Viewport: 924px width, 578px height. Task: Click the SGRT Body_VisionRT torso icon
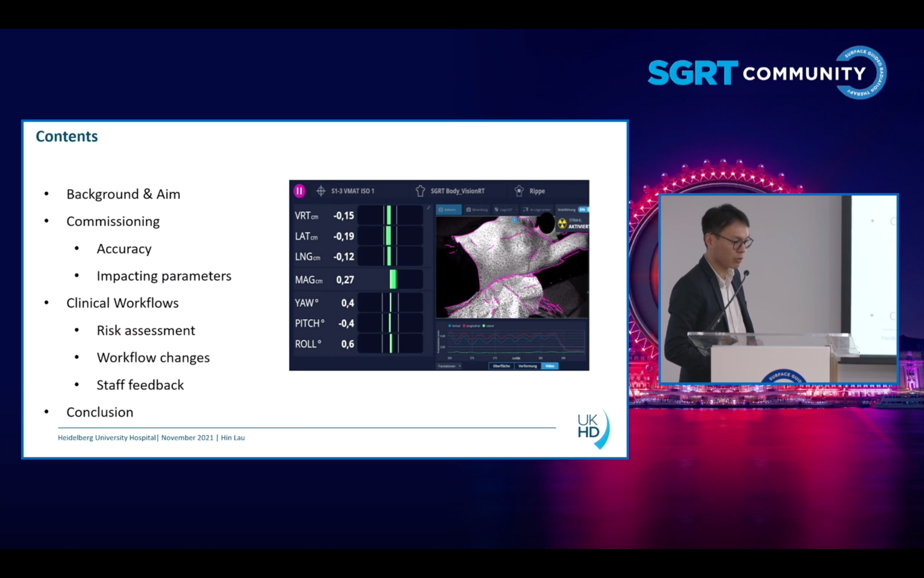click(x=420, y=191)
